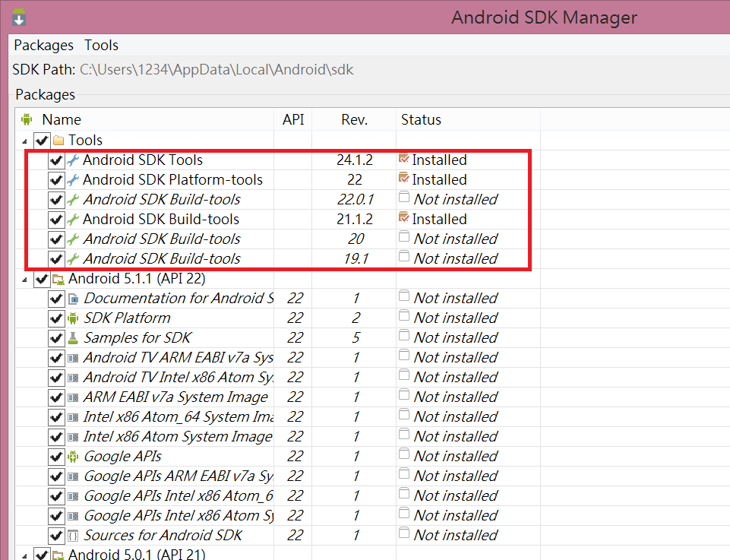
Task: Click the Android robot icon beside Google APIs
Action: point(73,457)
